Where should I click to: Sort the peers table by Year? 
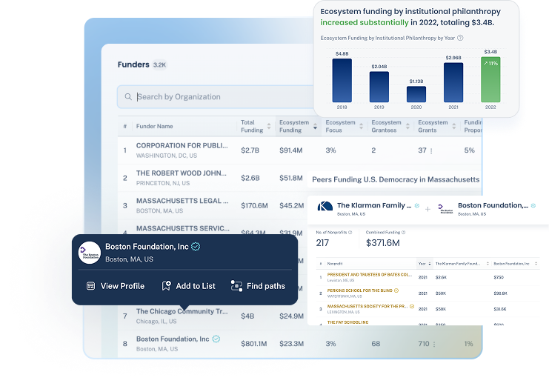(423, 263)
